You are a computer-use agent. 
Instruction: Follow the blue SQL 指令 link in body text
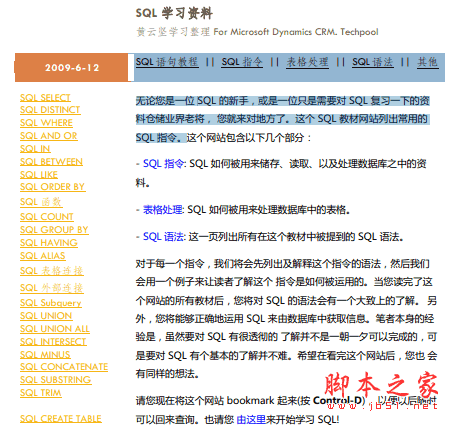[x=164, y=164]
